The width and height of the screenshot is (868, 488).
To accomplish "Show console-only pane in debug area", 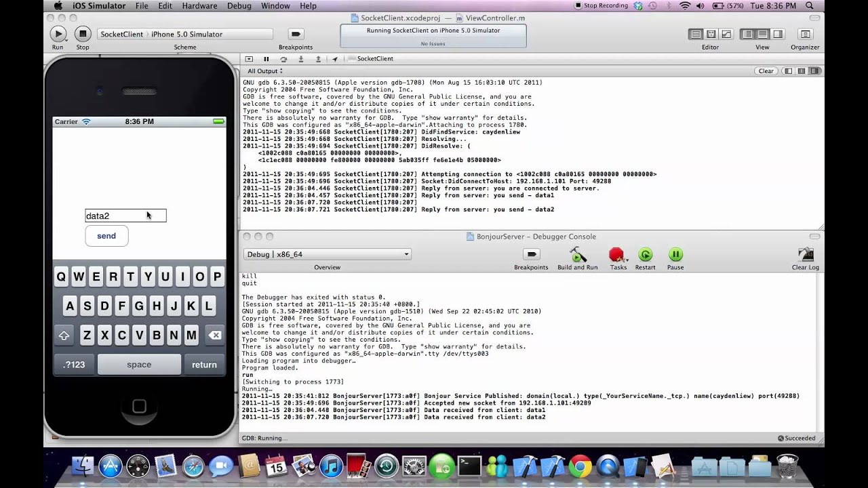I will [x=815, y=70].
